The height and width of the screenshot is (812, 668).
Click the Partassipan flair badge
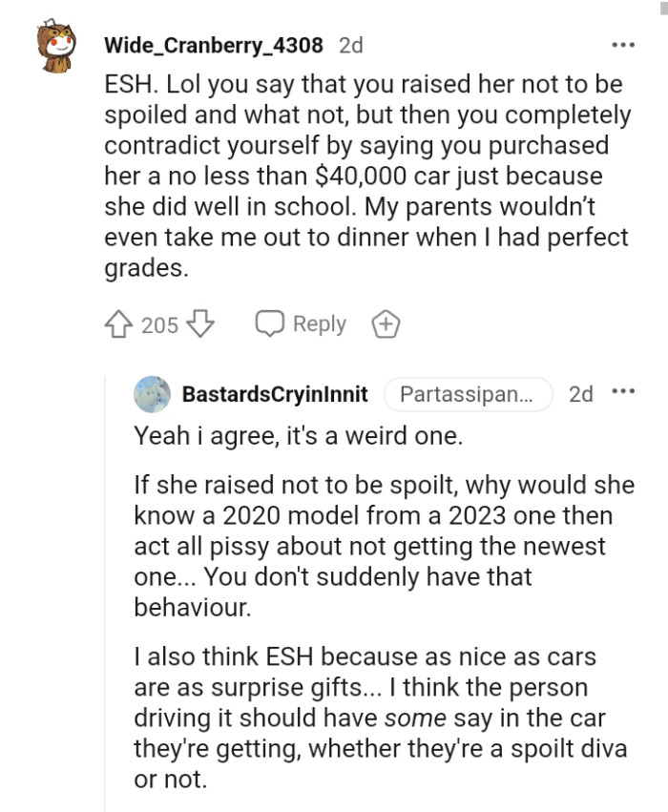coord(468,393)
